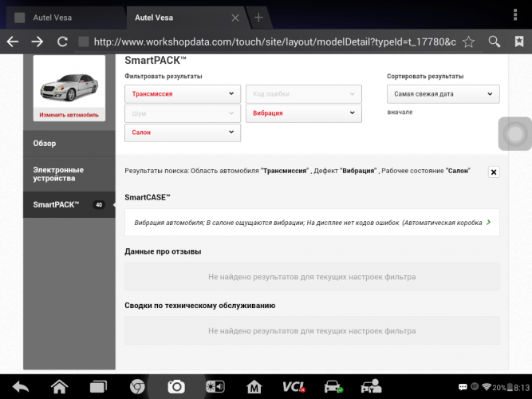Screen dimensions: 532x399
Task: Click the green arrow on SmartCASE row
Action: click(x=489, y=222)
